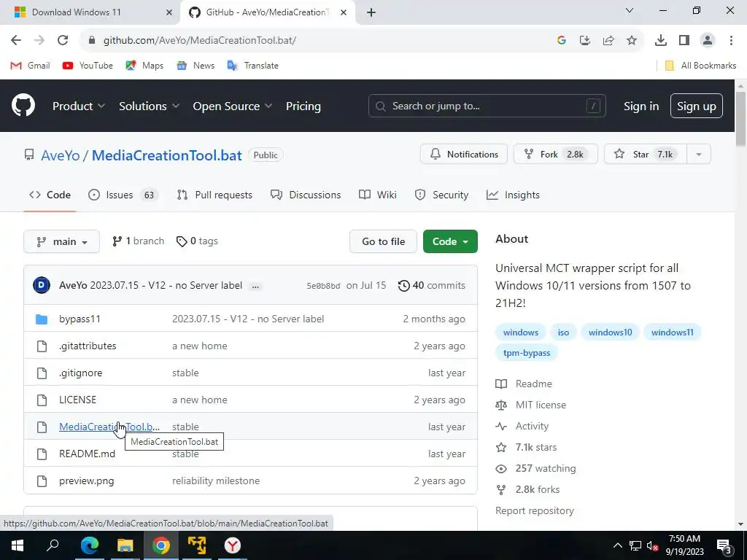The height and width of the screenshot is (560, 747).
Task: Open the Maps bookmark
Action: tap(144, 66)
